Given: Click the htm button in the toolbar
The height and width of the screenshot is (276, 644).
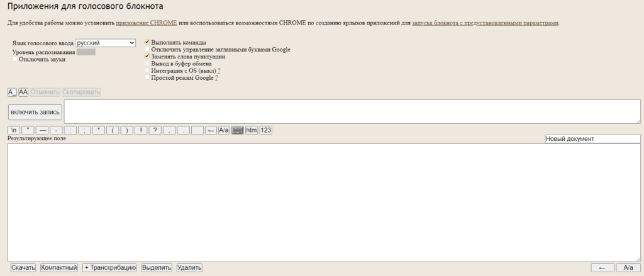Looking at the screenshot, I should pos(252,130).
